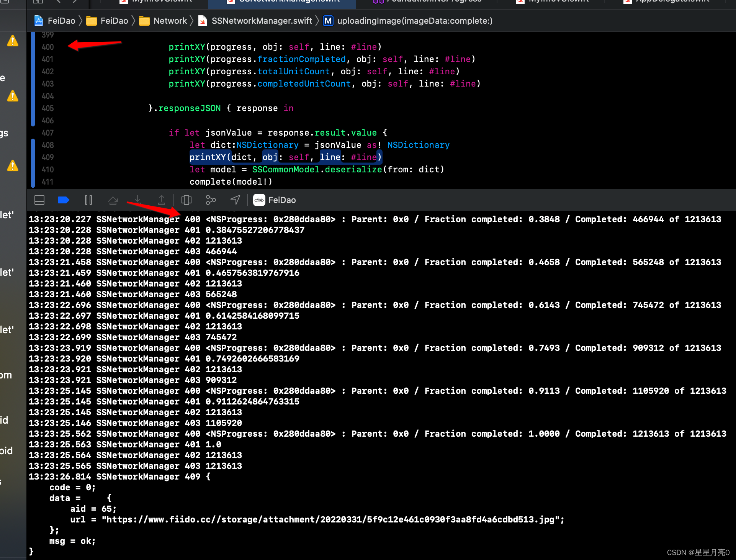The height and width of the screenshot is (560, 736).
Task: Hide the debug area panel
Action: [39, 200]
